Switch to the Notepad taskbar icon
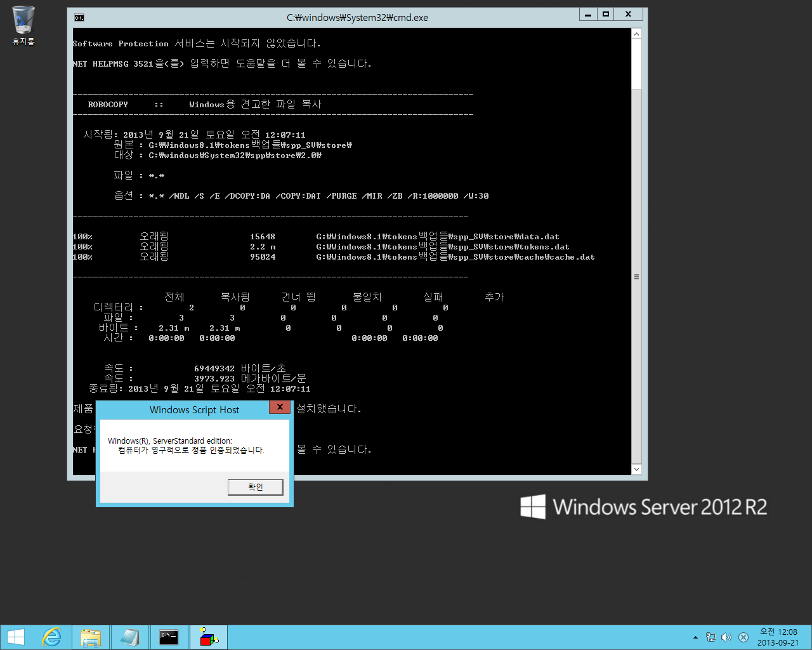This screenshot has width=812, height=650. coord(129,637)
